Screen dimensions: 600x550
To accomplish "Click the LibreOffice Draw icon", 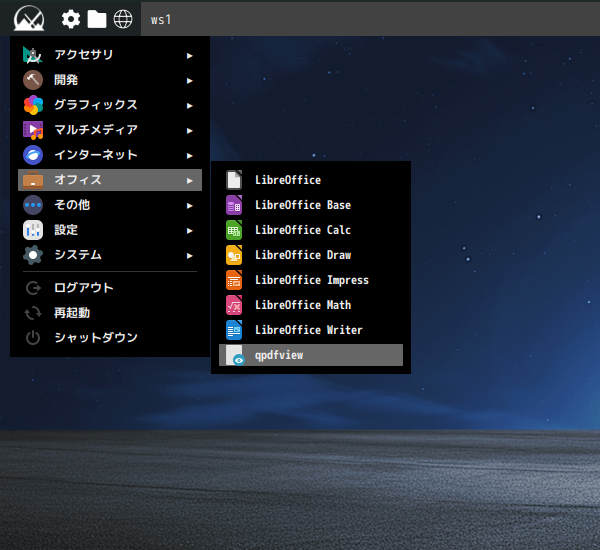I will pyautogui.click(x=234, y=255).
